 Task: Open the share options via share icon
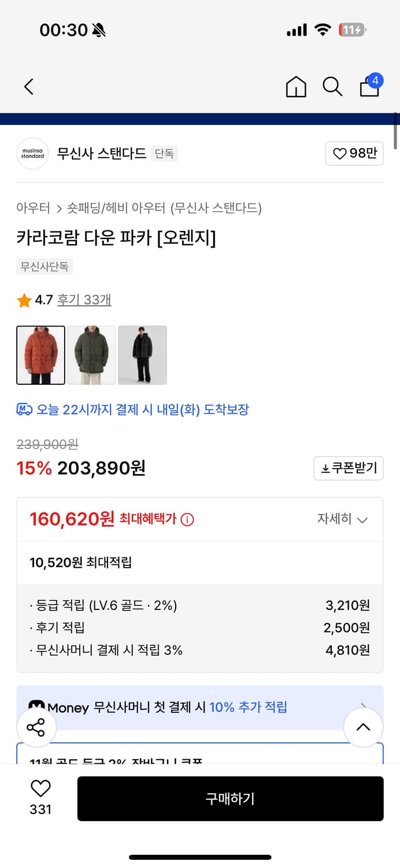(x=36, y=727)
